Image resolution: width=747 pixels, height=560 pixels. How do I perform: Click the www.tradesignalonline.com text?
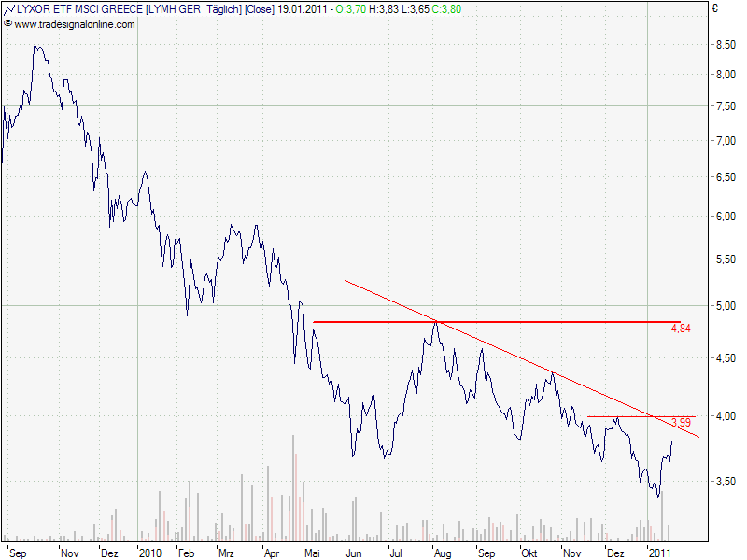click(75, 24)
